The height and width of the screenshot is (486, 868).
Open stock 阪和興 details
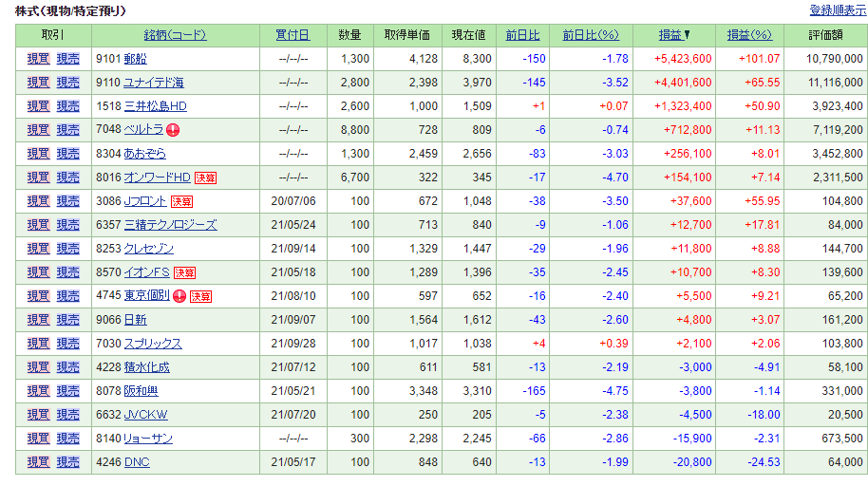coord(141,391)
